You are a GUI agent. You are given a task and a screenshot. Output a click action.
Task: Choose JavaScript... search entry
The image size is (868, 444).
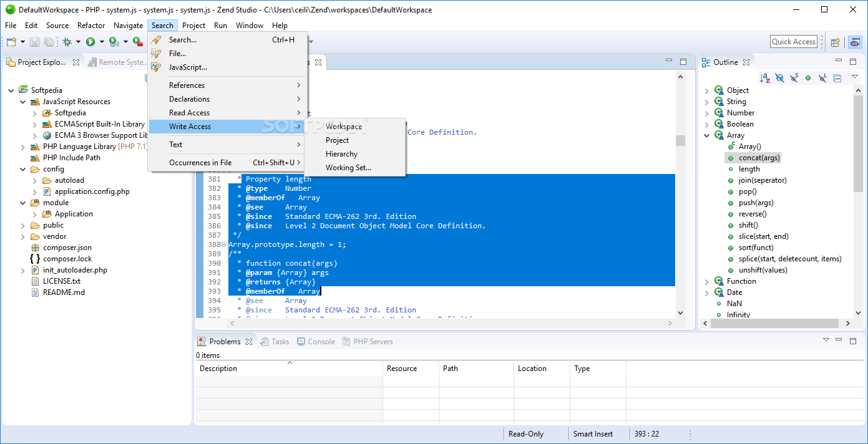(227, 67)
